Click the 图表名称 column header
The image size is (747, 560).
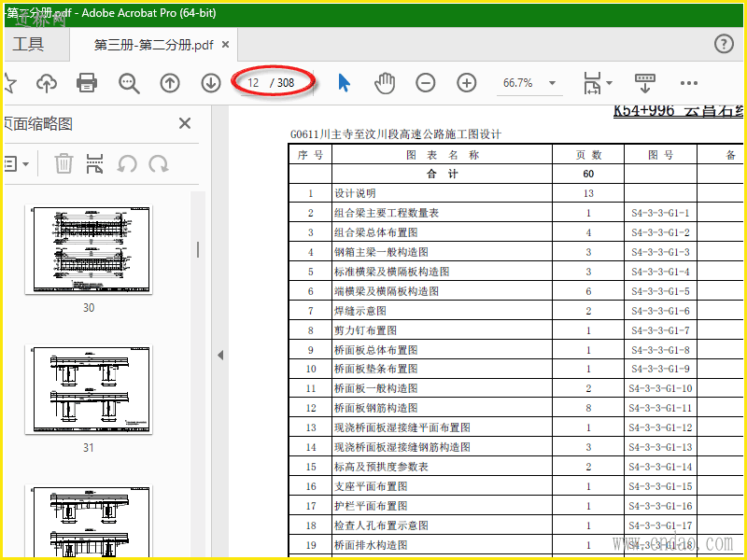click(x=443, y=155)
